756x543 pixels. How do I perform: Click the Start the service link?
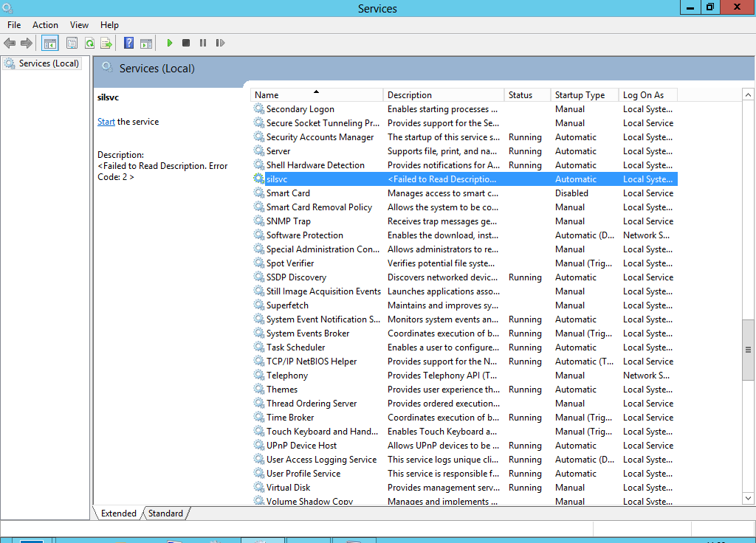(x=106, y=122)
